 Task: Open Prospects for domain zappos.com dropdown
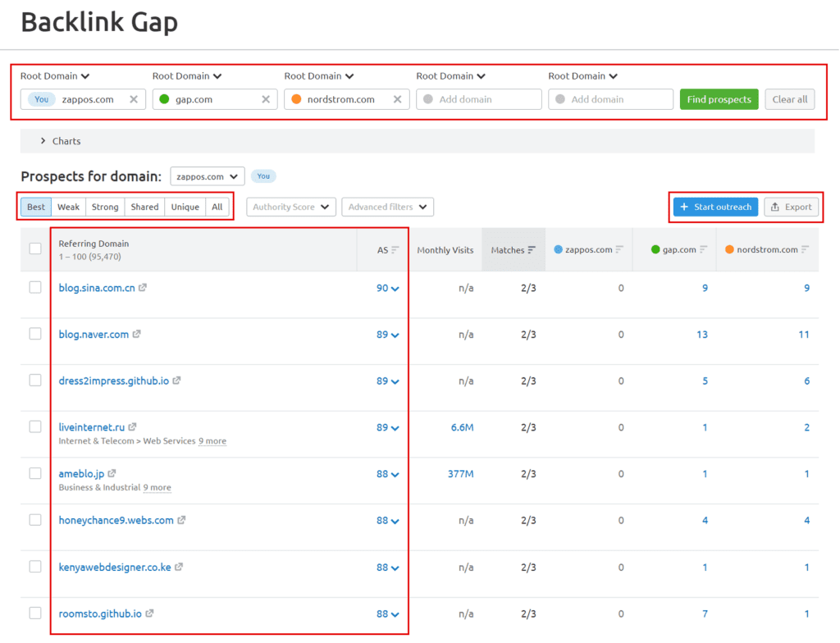tap(208, 176)
